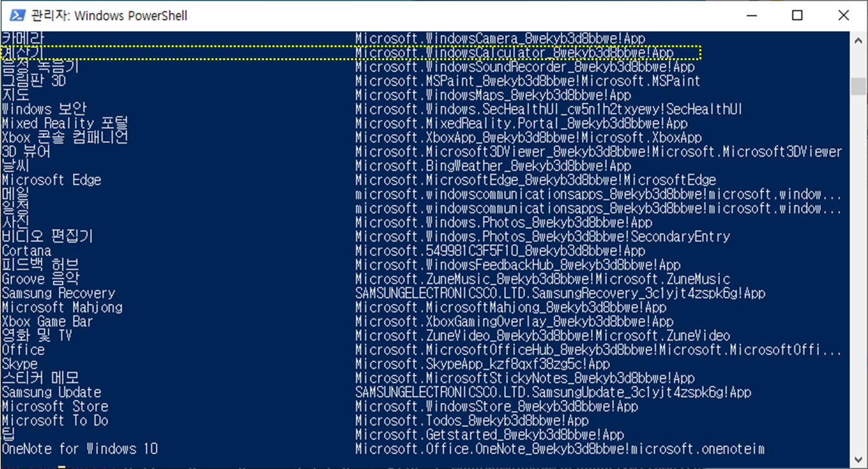Click 'Microsoft.WindowsFeedbackHub' app ID text
The image size is (868, 469).
click(x=518, y=265)
